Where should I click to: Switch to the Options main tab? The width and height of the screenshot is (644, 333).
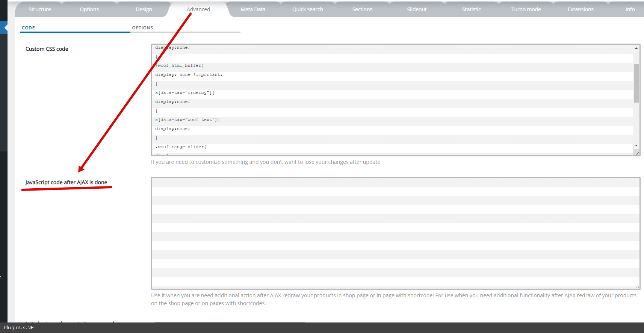coord(89,9)
